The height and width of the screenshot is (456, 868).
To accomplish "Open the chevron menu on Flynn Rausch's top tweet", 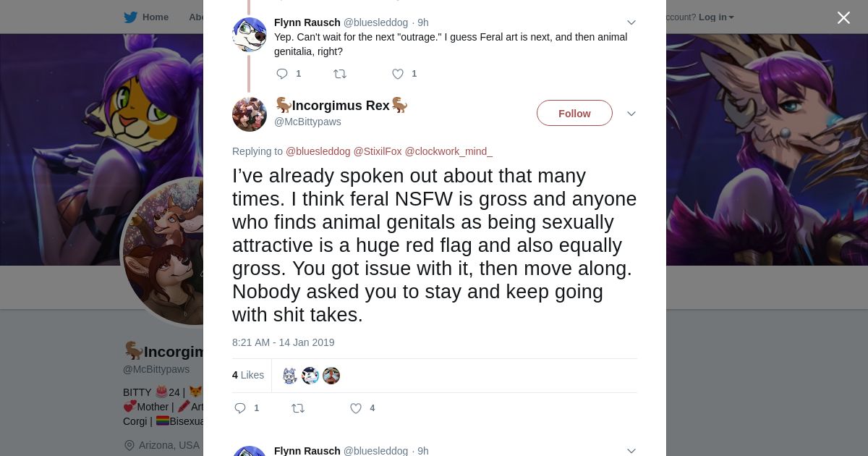I will click(x=631, y=23).
